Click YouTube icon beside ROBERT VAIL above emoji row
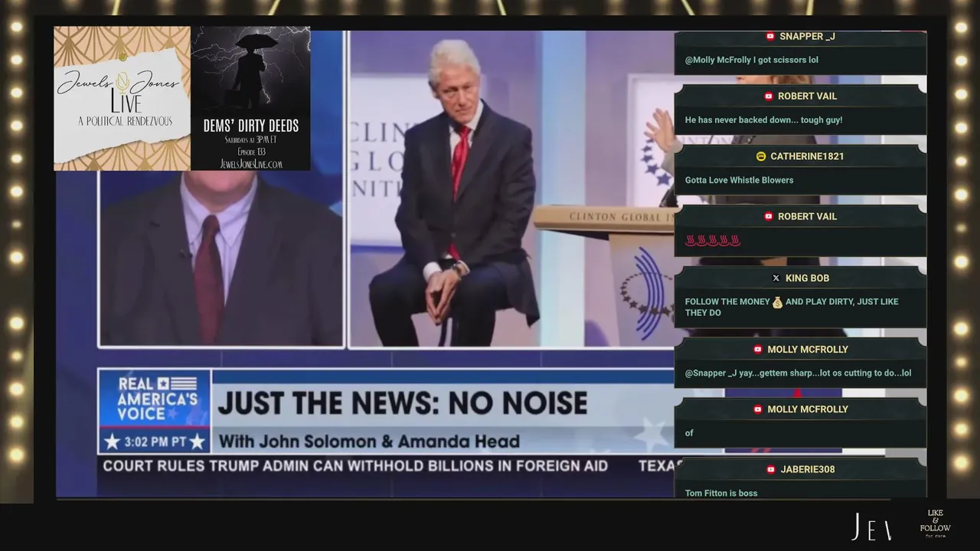Viewport: 980px width, 551px height. coord(769,217)
